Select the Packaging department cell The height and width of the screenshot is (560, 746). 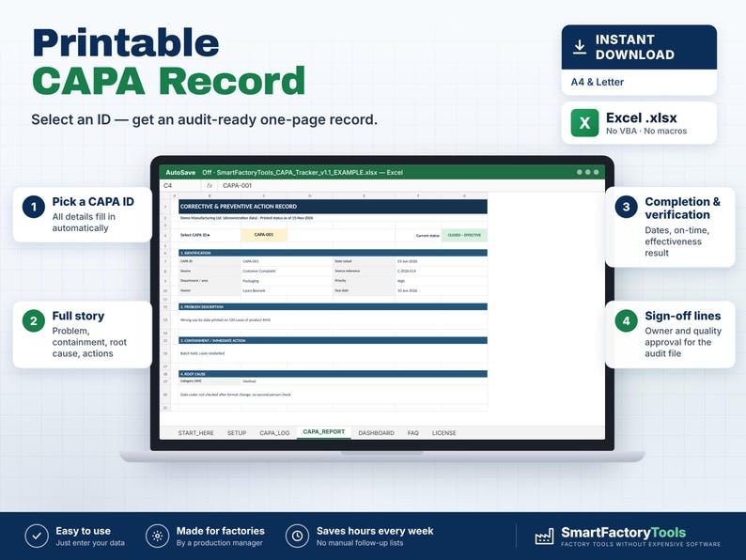pos(287,281)
